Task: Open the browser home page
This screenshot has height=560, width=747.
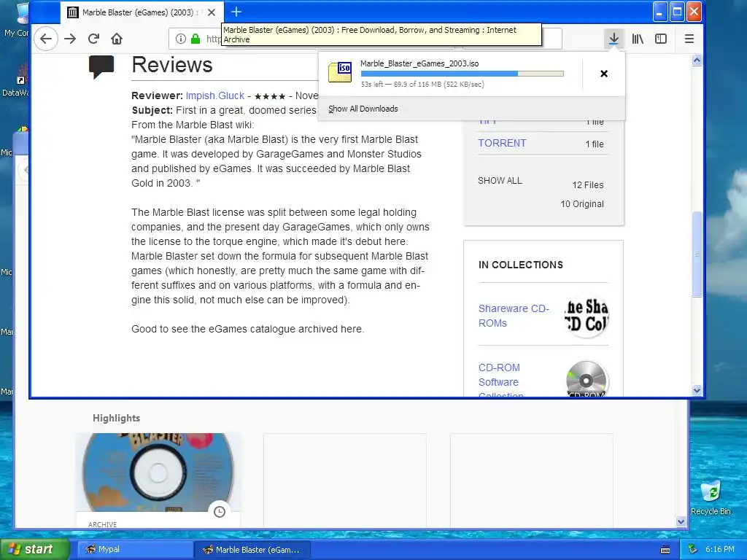Action: (x=117, y=39)
